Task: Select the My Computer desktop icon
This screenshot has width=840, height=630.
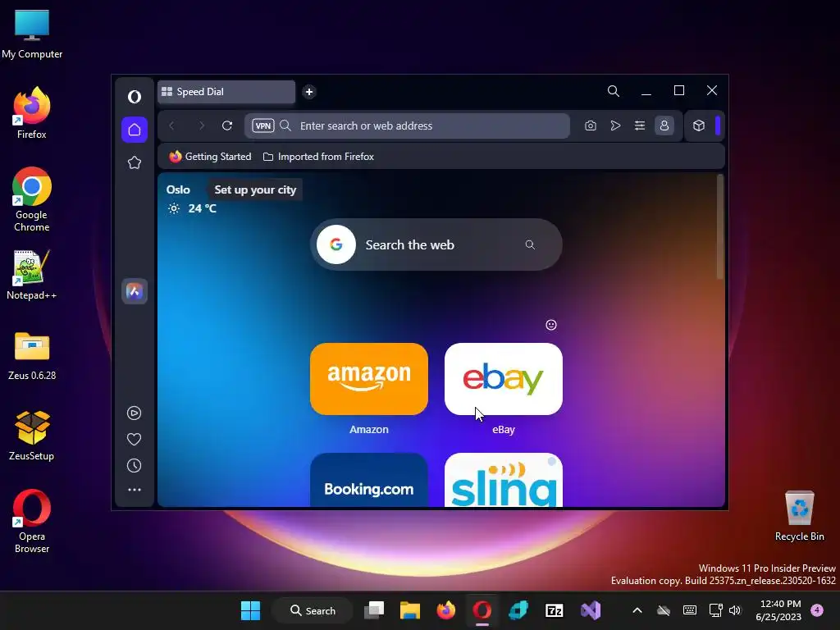Action: coord(32,33)
